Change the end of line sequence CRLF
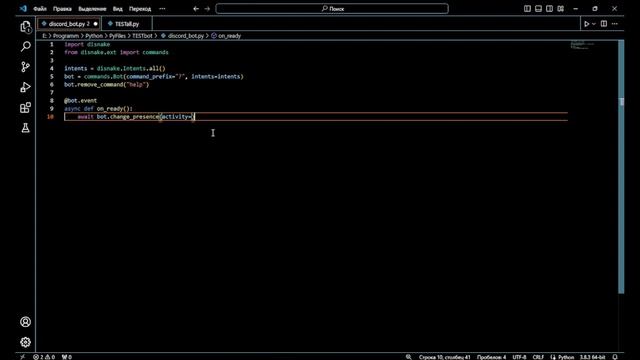The width and height of the screenshot is (640, 360). 538,357
